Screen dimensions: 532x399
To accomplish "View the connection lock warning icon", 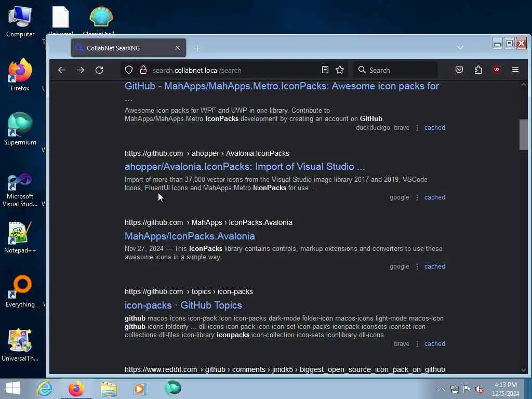I will [143, 70].
